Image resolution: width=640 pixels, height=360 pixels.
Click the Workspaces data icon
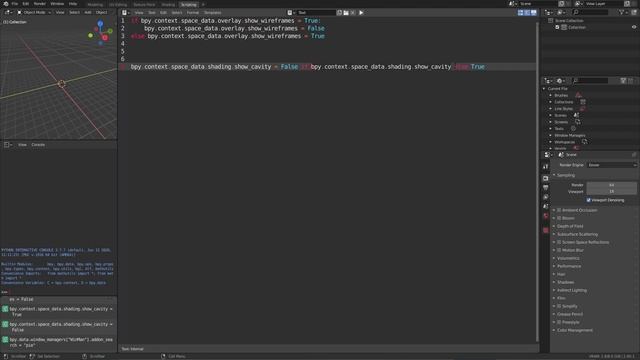(584, 142)
